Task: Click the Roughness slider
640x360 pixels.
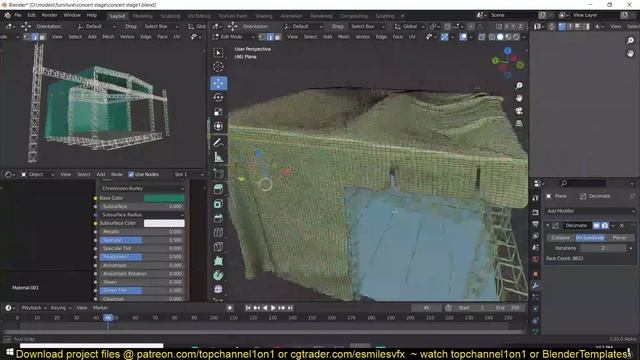Action: (x=142, y=257)
